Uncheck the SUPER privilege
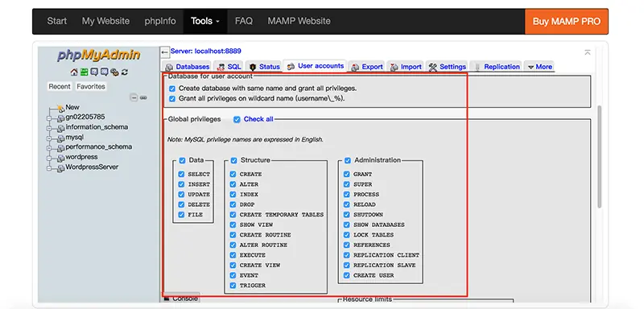This screenshot has width=644, height=309. coord(347,184)
